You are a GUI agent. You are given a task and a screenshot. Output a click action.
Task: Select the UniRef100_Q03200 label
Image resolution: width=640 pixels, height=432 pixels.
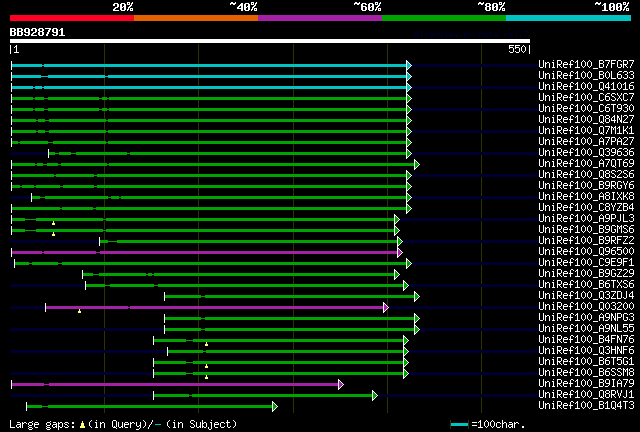pyautogui.click(x=586, y=307)
